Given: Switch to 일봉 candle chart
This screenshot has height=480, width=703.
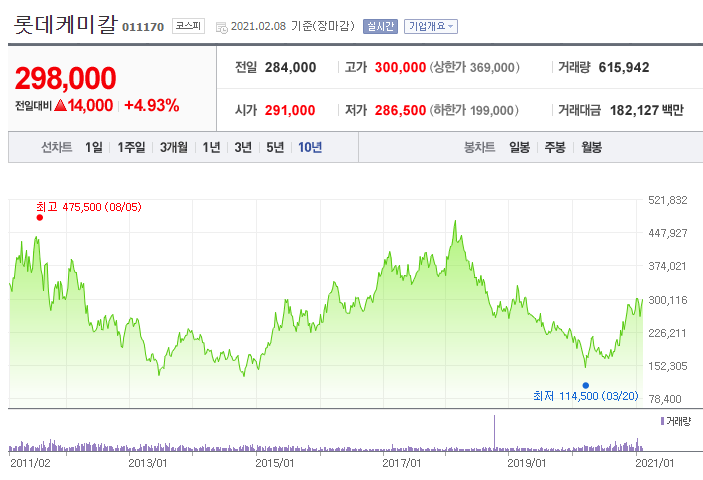Looking at the screenshot, I should coord(519,147).
